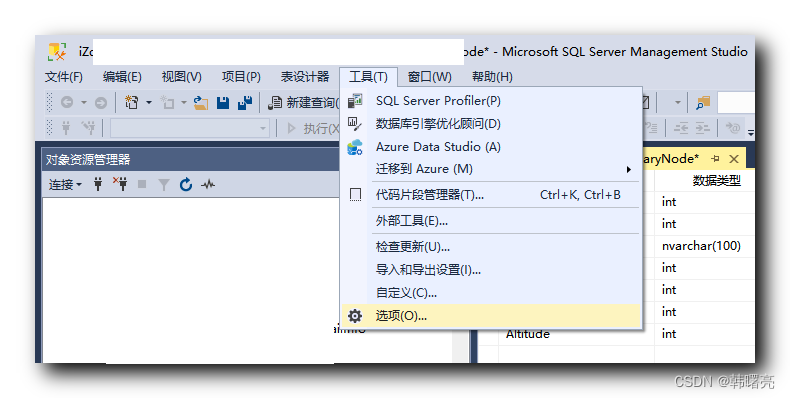Image resolution: width=790 pixels, height=398 pixels.
Task: Open 选项(O)... menu item
Action: coord(491,316)
